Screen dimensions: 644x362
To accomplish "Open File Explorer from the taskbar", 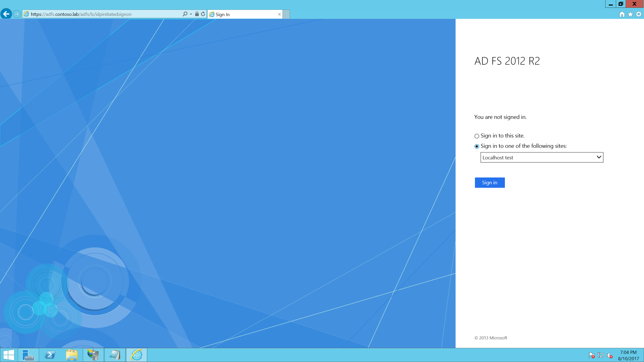I will click(72, 355).
